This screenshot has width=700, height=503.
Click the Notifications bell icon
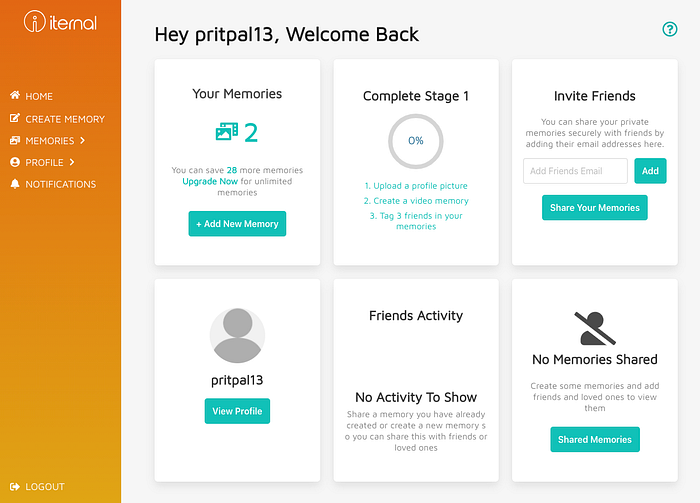[15, 184]
